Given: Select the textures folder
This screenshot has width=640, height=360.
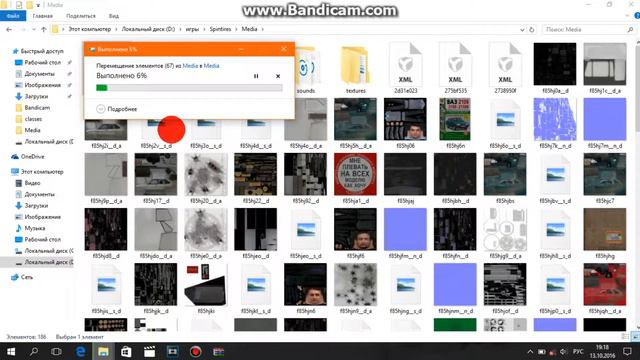Looking at the screenshot, I should [356, 69].
